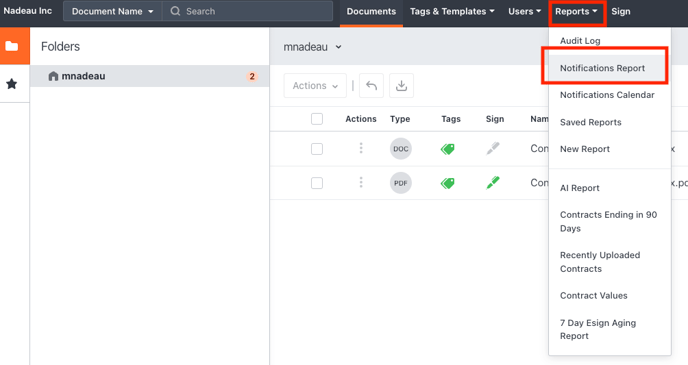The height and width of the screenshot is (365, 688).
Task: Click the PDF type badge
Action: [401, 183]
